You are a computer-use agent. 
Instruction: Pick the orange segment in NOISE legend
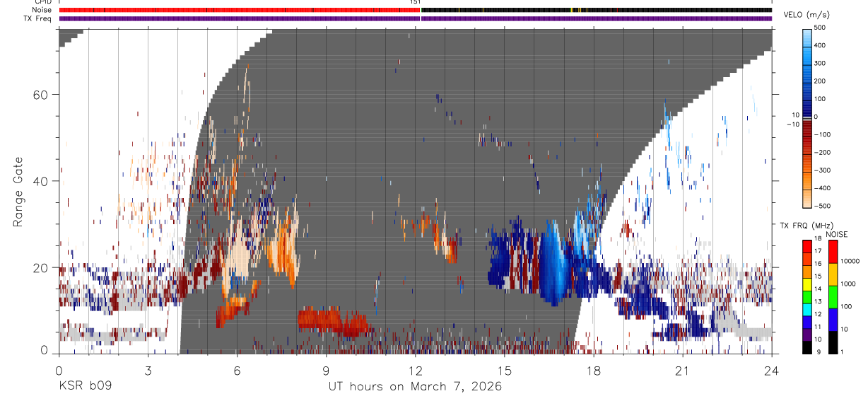(x=833, y=274)
